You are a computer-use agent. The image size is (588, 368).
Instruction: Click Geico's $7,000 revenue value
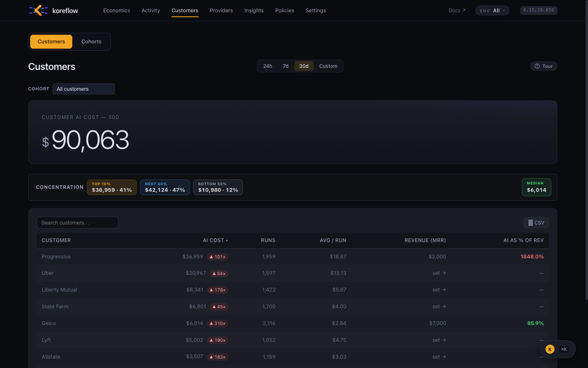point(437,323)
